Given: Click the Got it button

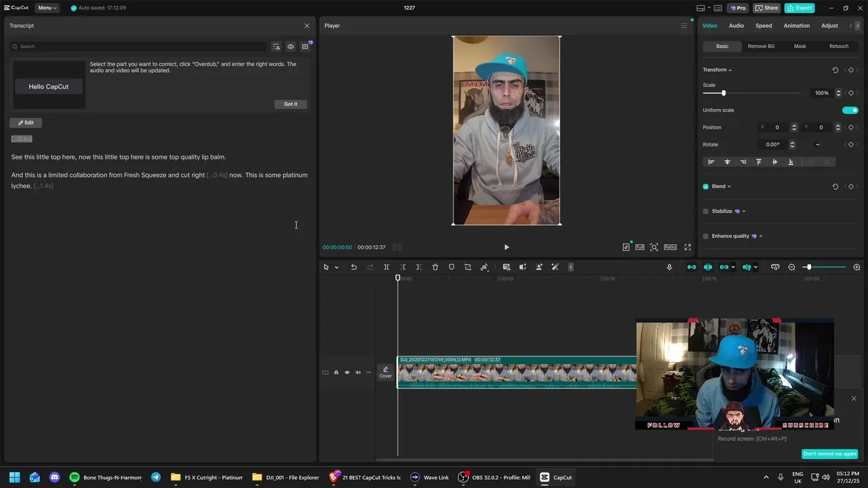Looking at the screenshot, I should (x=291, y=104).
